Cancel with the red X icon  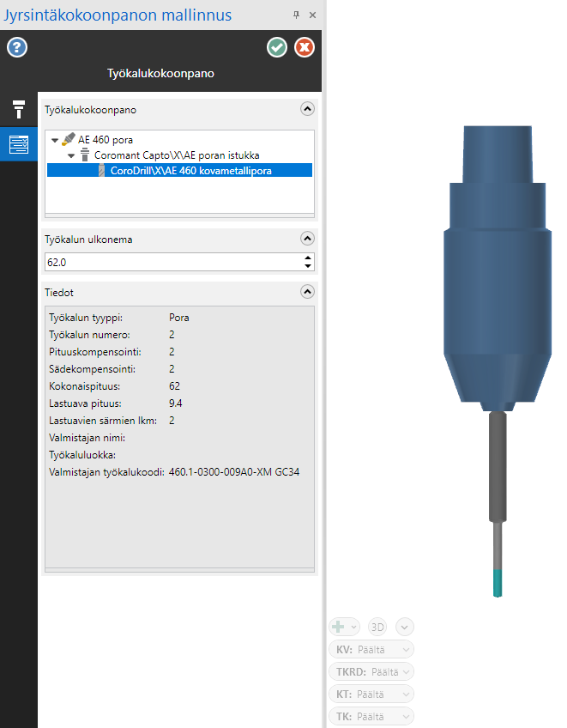click(x=305, y=47)
